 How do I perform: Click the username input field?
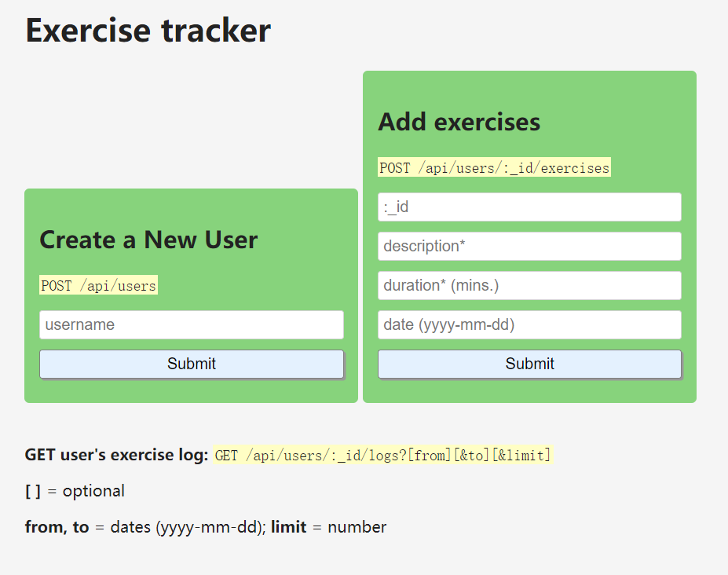192,325
